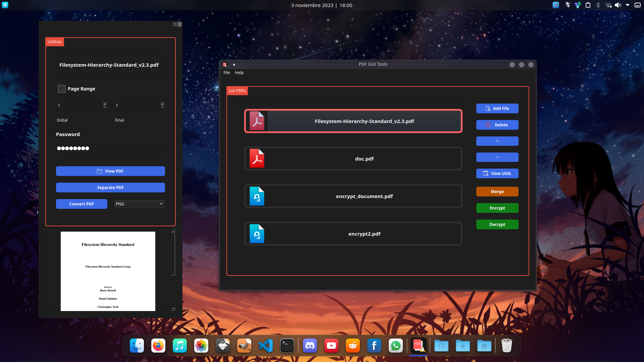
Task: Decrease the Final page spinner value
Action: coord(162,107)
